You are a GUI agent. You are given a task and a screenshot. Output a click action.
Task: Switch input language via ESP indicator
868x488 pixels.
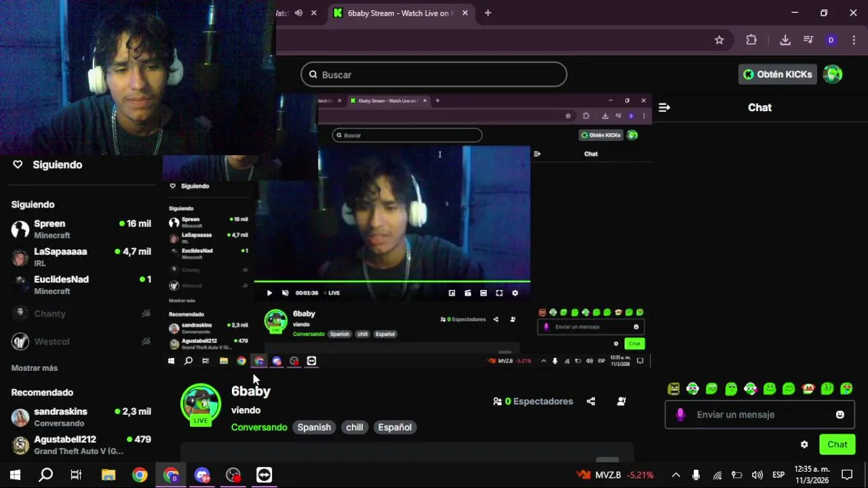(778, 474)
